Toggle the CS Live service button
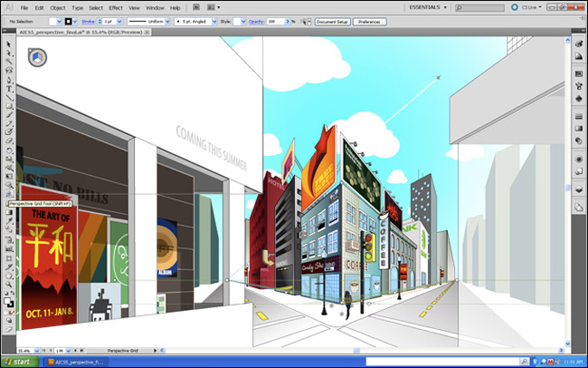This screenshot has height=368, width=588. pyautogui.click(x=527, y=7)
